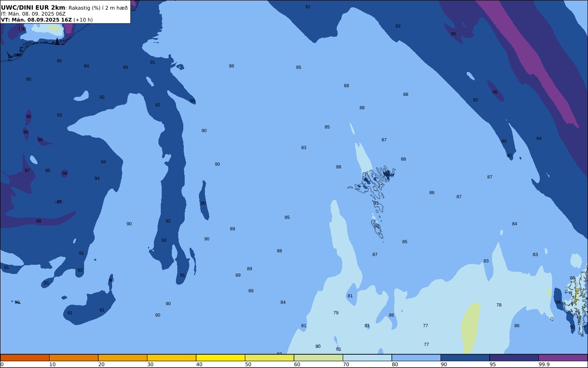Click the light blue 80–90 legend swatch
588x368 pixels.
(416, 357)
